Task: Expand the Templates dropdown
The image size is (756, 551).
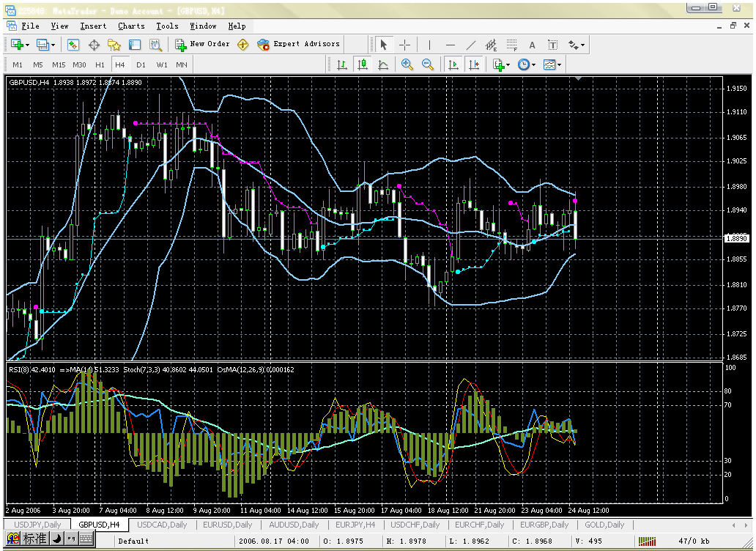Action: pyautogui.click(x=552, y=64)
